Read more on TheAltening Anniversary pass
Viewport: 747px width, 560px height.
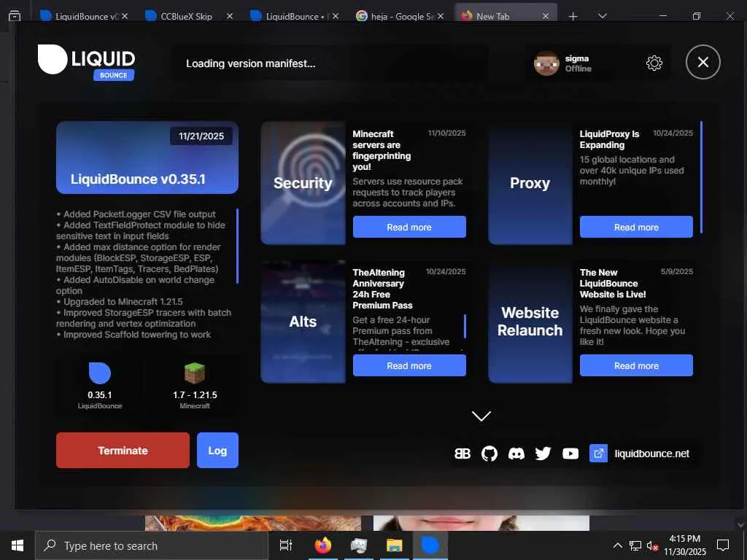click(x=409, y=365)
